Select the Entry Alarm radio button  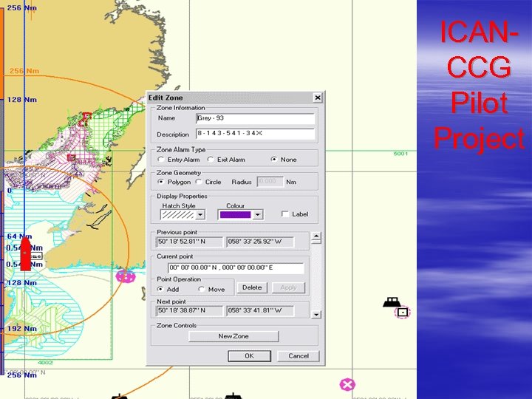[x=161, y=159]
